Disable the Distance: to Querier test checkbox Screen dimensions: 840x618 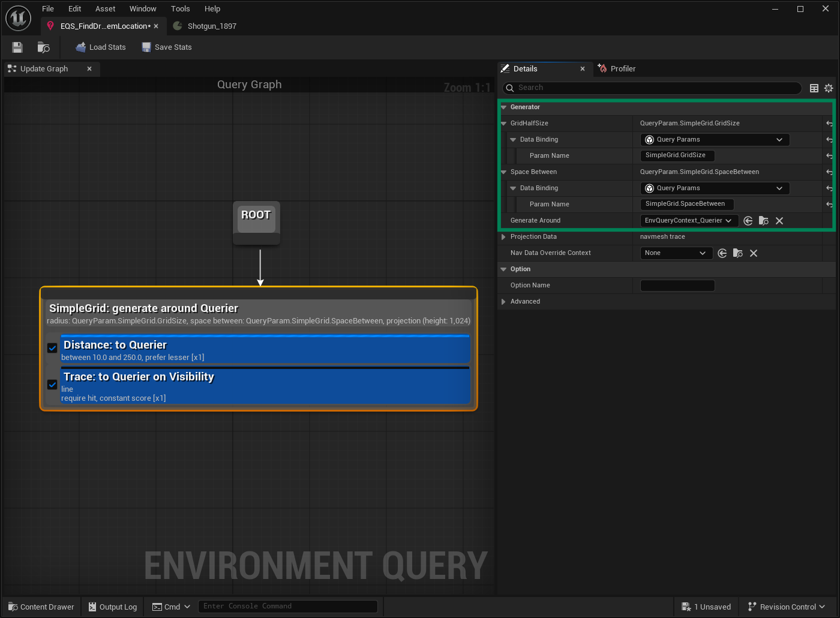click(52, 347)
